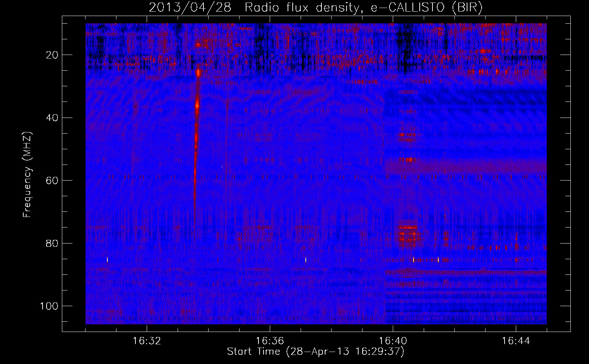This screenshot has width=589, height=364.
Task: Click the 16:44 time tick label
Action: click(516, 341)
